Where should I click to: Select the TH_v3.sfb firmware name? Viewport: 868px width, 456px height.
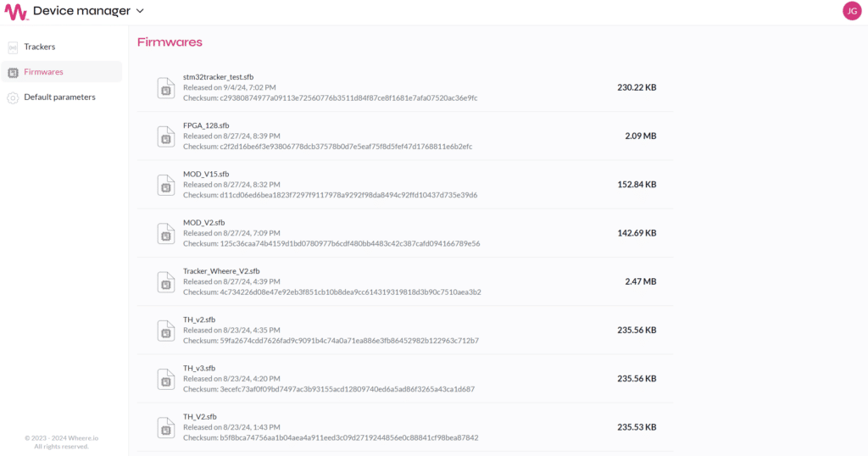(199, 368)
